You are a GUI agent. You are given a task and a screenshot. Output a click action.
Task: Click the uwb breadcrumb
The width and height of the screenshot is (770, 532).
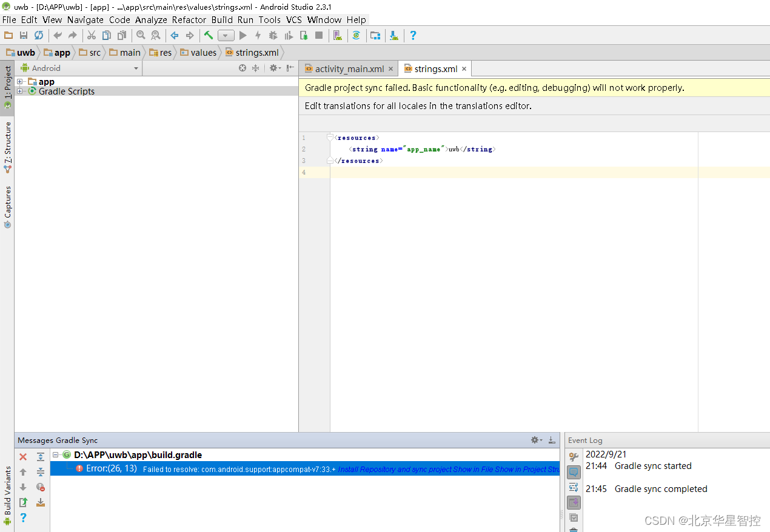click(21, 53)
